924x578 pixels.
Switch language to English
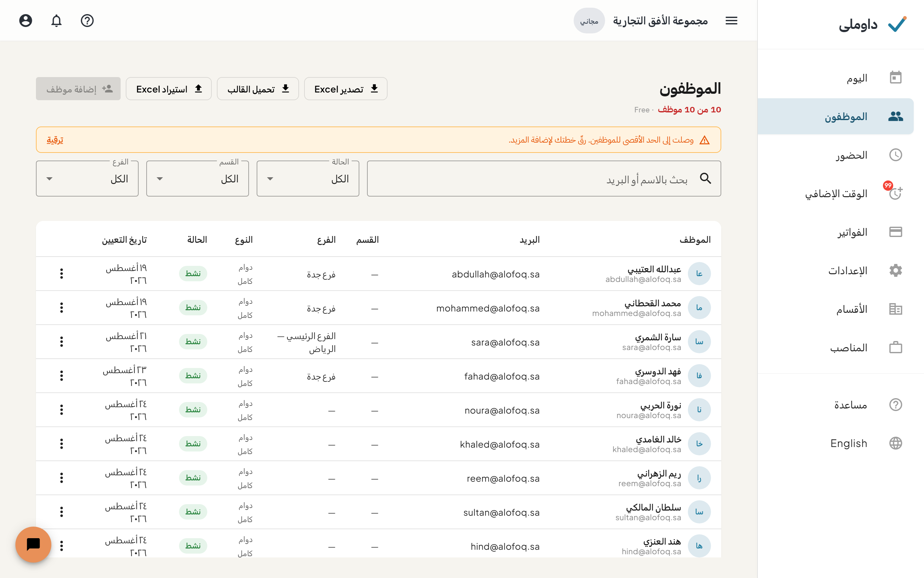coord(835,443)
